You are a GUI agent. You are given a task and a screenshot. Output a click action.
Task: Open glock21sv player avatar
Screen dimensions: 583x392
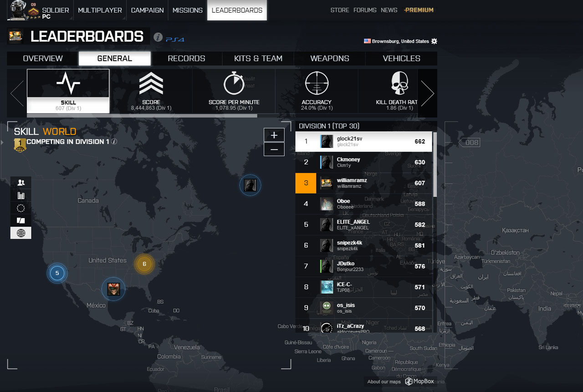(x=327, y=142)
